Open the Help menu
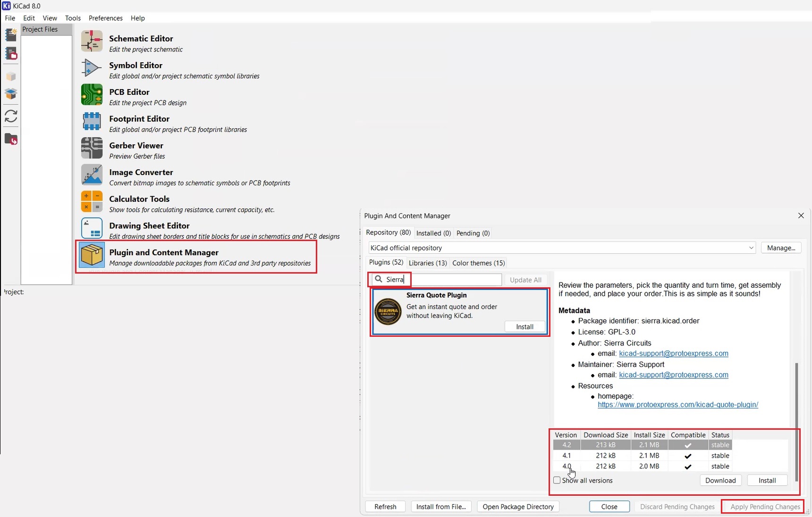This screenshot has height=517, width=812. 138,18
